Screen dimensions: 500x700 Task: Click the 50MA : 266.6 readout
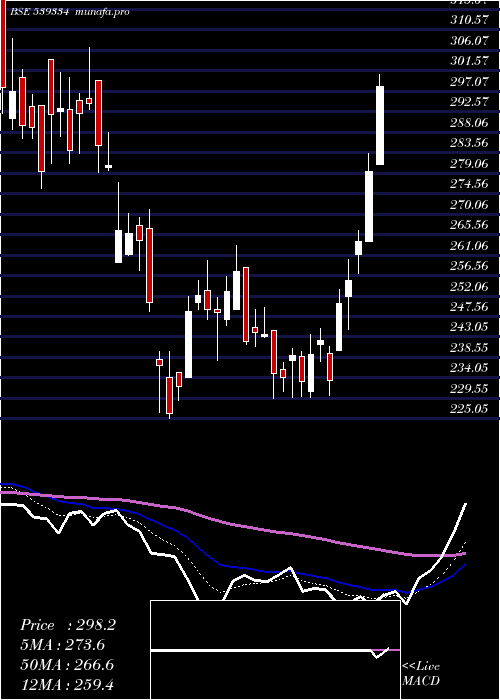coord(67,665)
